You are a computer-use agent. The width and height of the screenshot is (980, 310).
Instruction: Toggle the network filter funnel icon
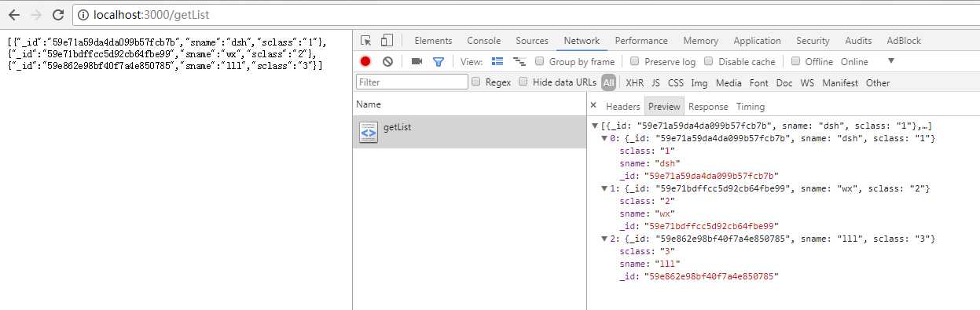[439, 61]
